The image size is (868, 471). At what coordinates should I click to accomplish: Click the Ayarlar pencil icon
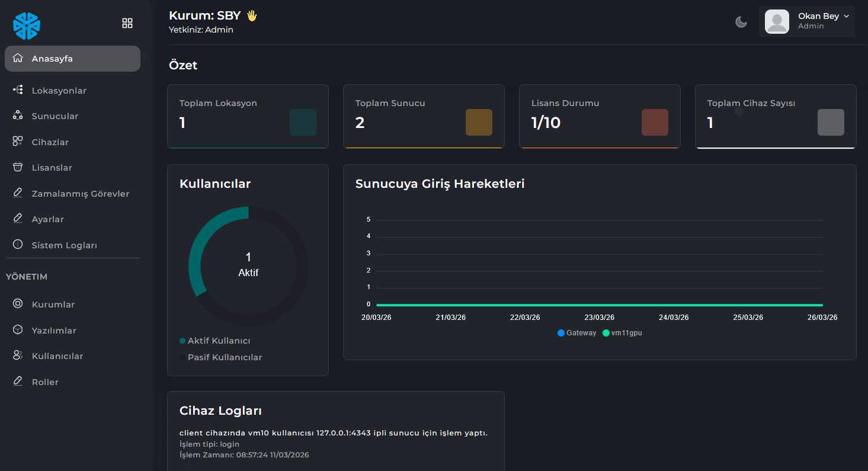pos(18,219)
